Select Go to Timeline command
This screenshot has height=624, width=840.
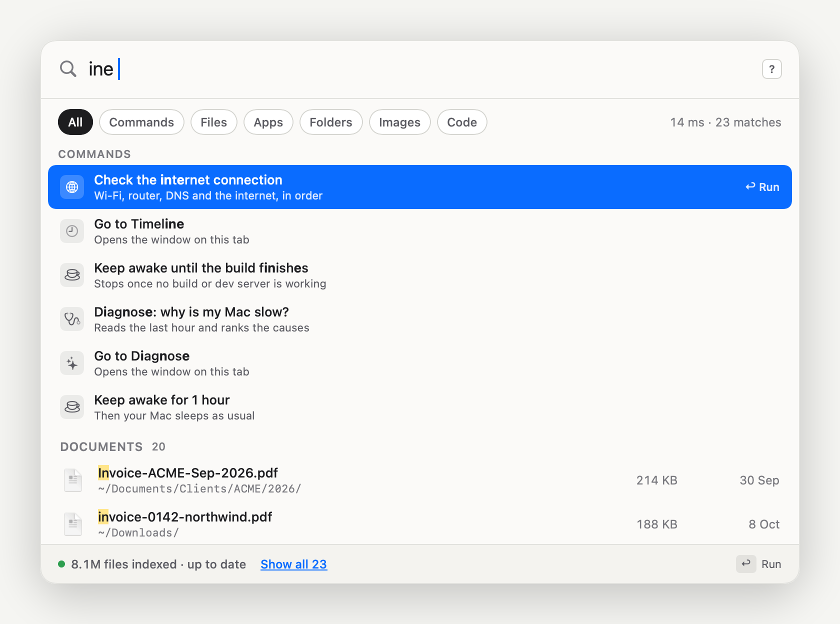(x=420, y=231)
